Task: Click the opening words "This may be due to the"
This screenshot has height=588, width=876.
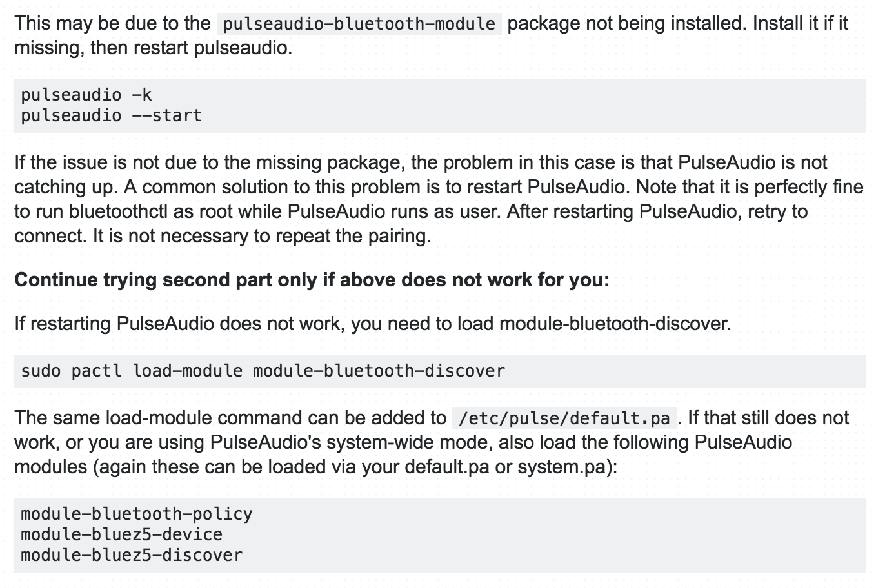Action: (112, 24)
